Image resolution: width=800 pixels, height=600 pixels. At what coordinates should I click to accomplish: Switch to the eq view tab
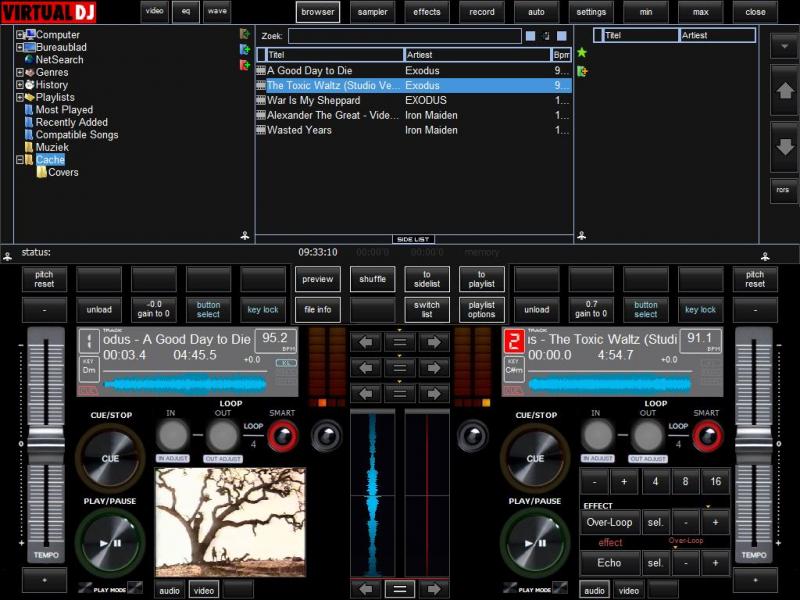click(186, 11)
